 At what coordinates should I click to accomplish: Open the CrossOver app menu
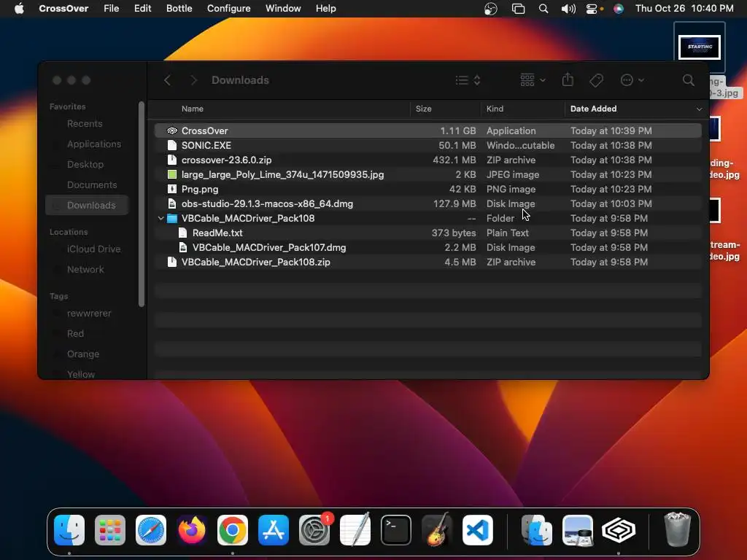click(x=63, y=9)
